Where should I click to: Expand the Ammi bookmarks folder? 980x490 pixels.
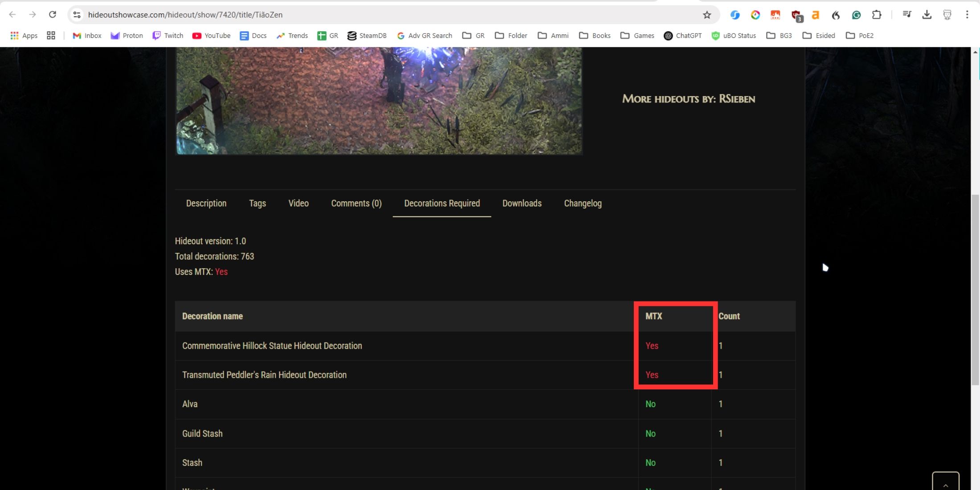tap(553, 36)
